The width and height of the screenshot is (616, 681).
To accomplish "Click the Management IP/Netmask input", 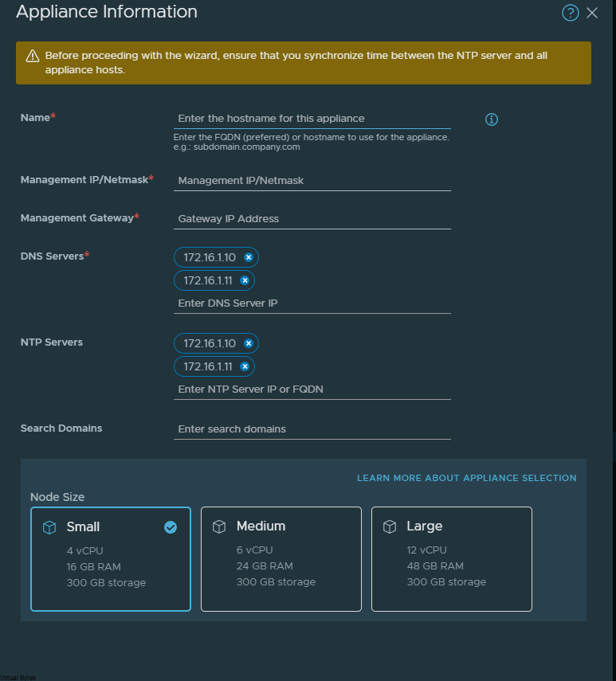I will (312, 181).
